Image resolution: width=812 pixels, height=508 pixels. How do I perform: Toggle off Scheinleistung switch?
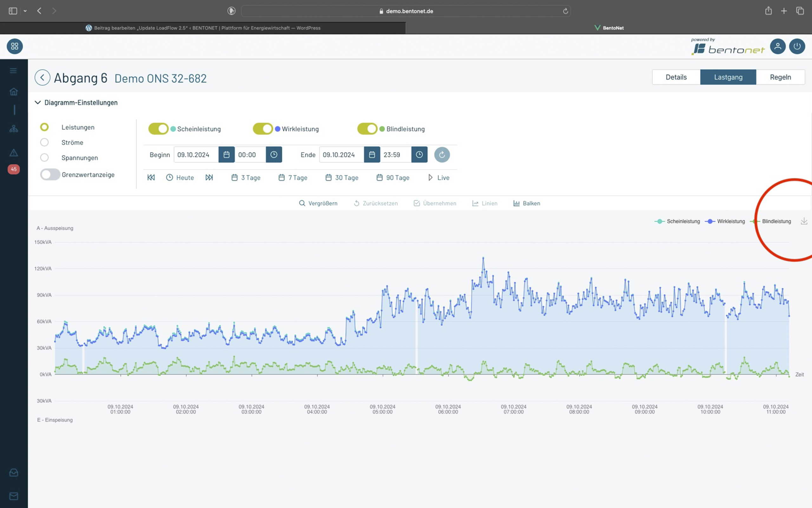pos(158,129)
